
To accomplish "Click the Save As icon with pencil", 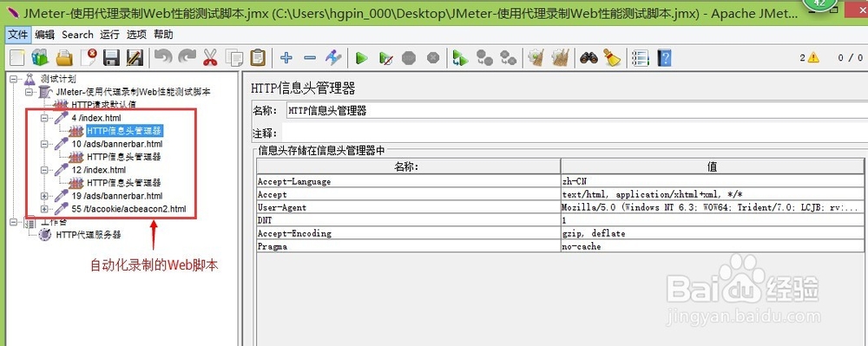I will 135,57.
